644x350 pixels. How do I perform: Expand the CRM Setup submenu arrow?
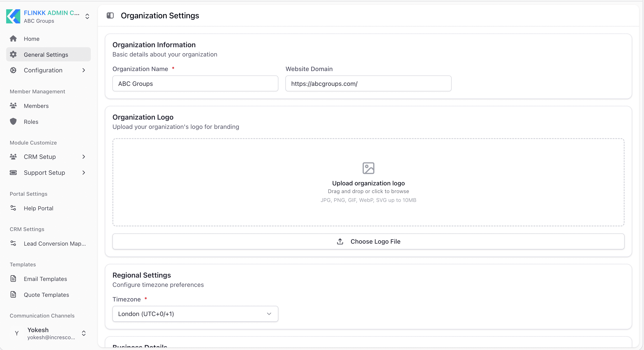pos(84,157)
